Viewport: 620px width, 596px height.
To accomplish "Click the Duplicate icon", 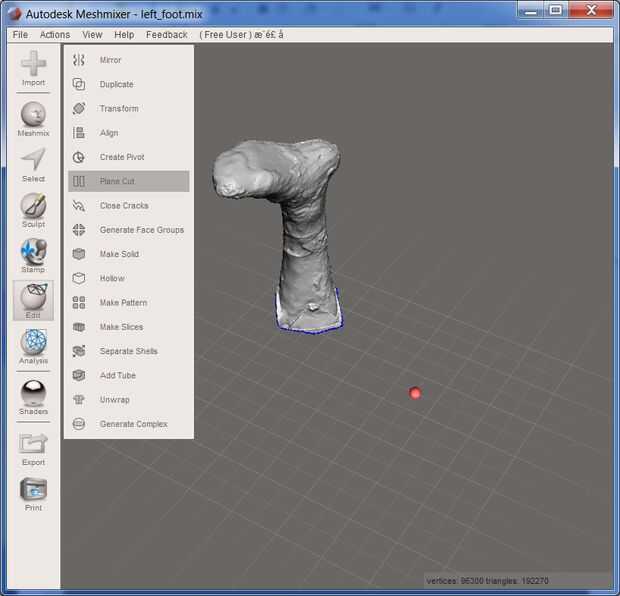I will click(x=79, y=84).
